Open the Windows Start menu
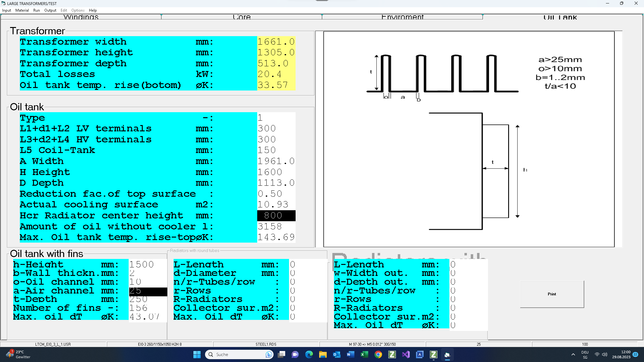644x362 pixels. click(197, 354)
